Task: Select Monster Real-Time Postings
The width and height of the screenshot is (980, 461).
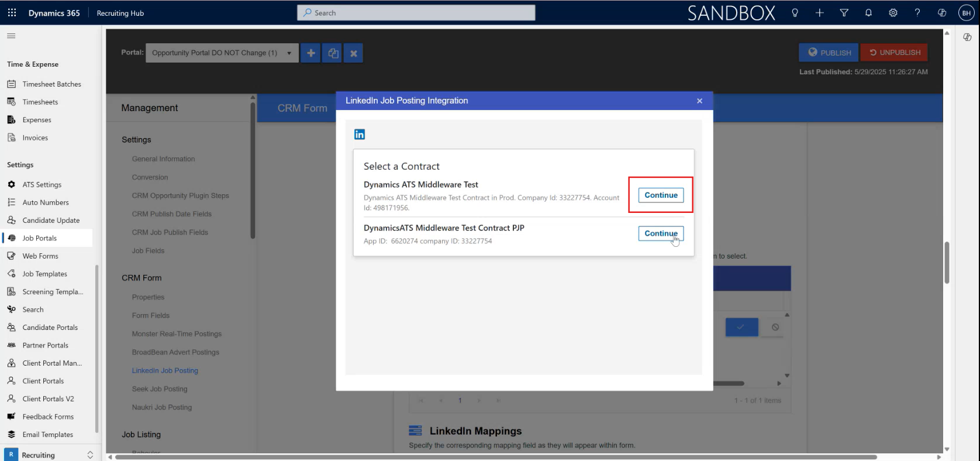Action: pos(177,334)
